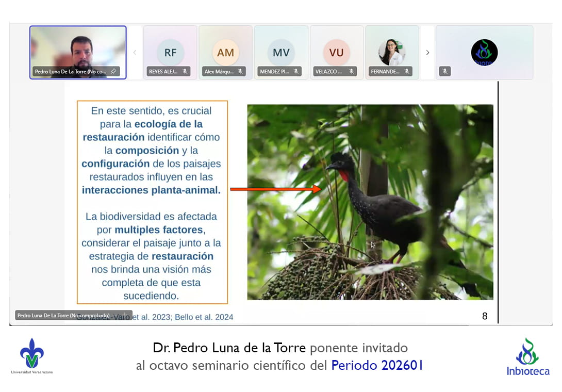Click the muted mic icon on VELAZCO tile

coord(351,72)
